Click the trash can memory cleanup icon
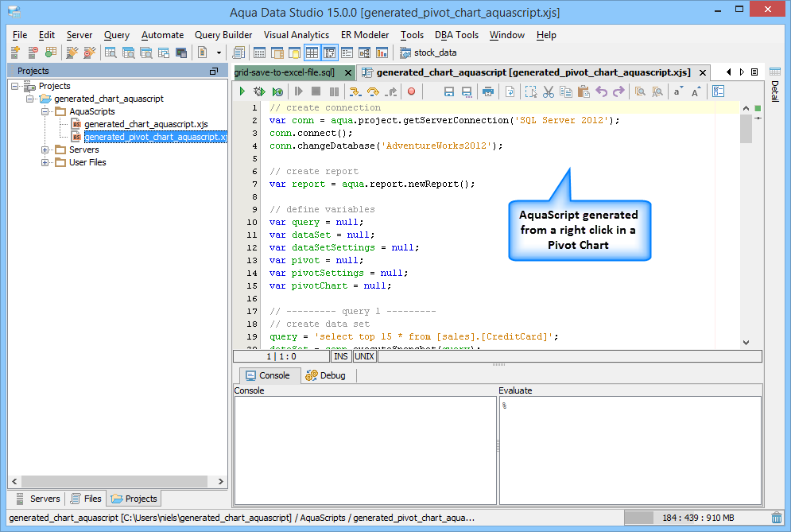Image resolution: width=791 pixels, height=532 pixels. (x=777, y=518)
